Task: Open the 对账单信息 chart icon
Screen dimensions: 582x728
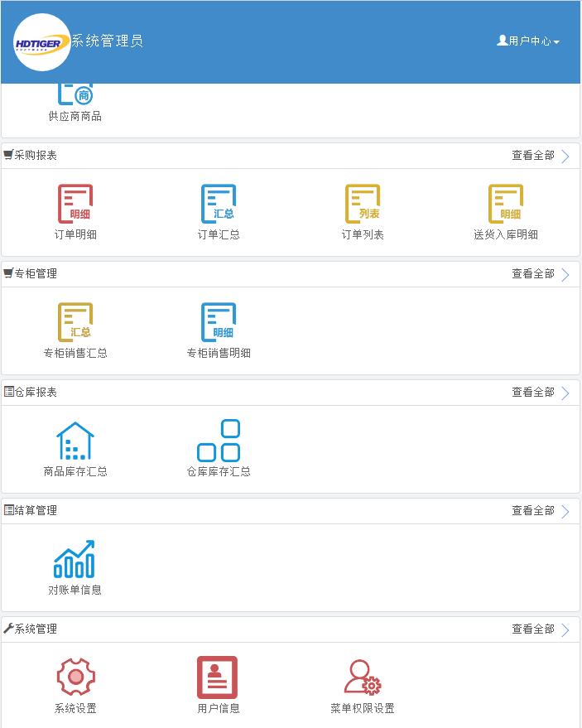Action: click(x=75, y=559)
